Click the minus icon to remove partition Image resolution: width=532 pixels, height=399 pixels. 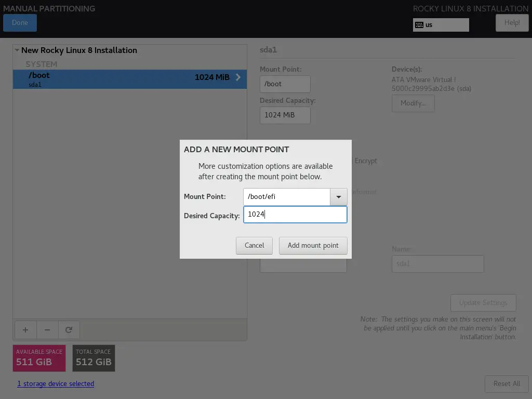coord(47,330)
